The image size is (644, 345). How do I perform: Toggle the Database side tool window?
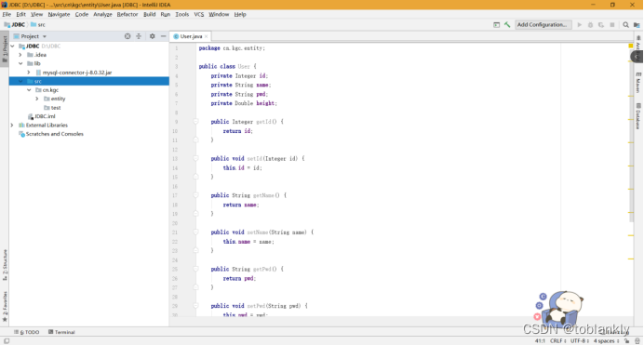(x=638, y=116)
